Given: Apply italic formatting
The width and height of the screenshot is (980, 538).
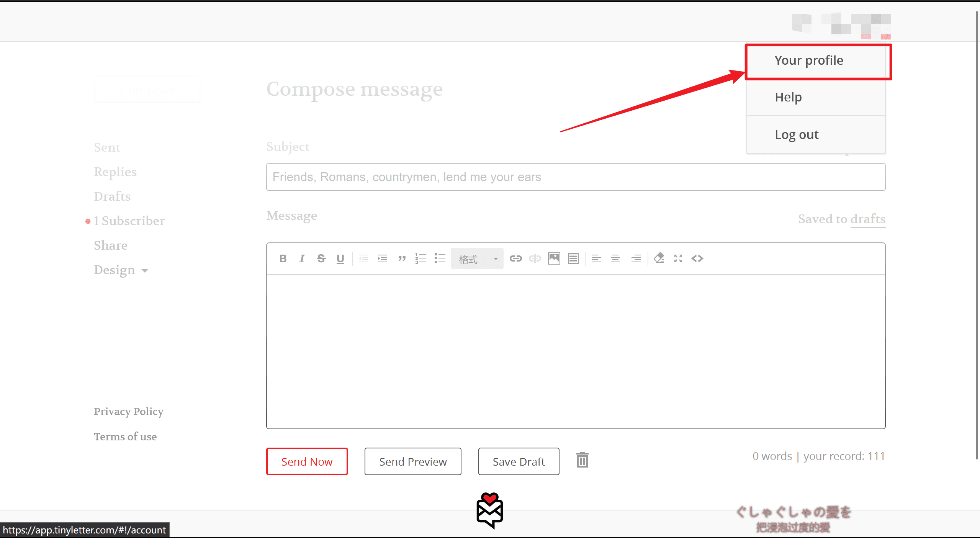Looking at the screenshot, I should point(302,259).
